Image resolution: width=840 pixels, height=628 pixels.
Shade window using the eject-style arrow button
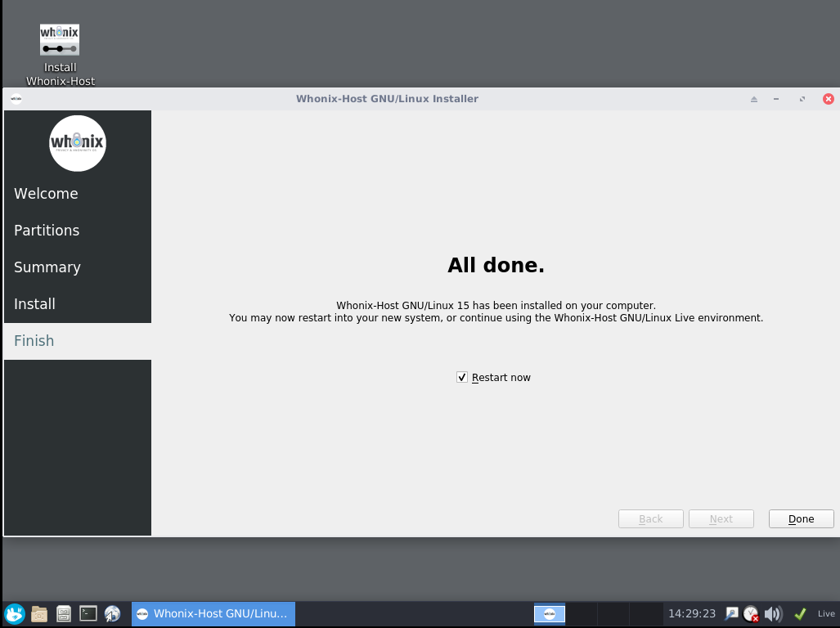click(754, 99)
